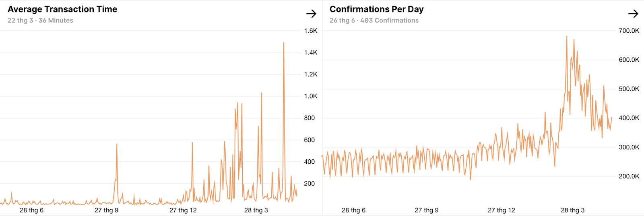Viewport: 644px width, 217px height.
Task: Click highest peak in confirmations chart
Action: pyautogui.click(x=567, y=37)
